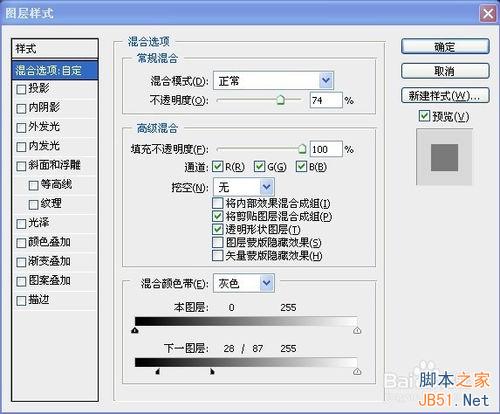Click the 不透明度 slider handle
The width and height of the screenshot is (500, 414).
click(x=281, y=99)
